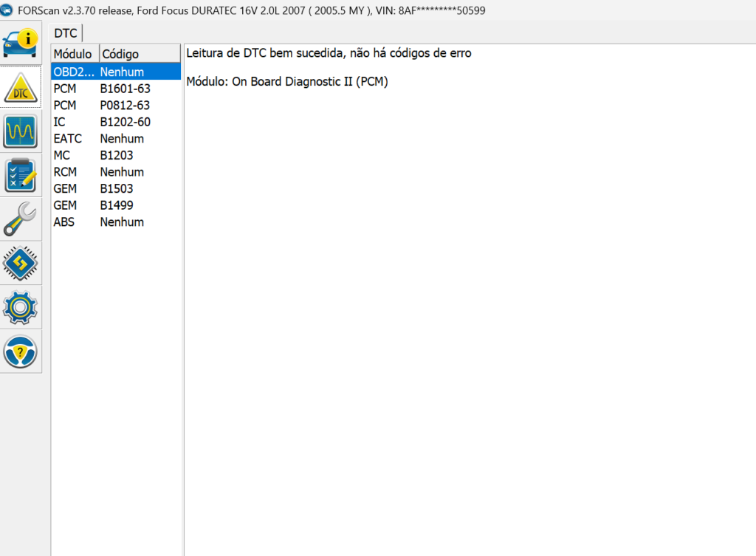Image resolution: width=756 pixels, height=556 pixels.
Task: Select the ABS Nenhum row
Action: tap(115, 222)
